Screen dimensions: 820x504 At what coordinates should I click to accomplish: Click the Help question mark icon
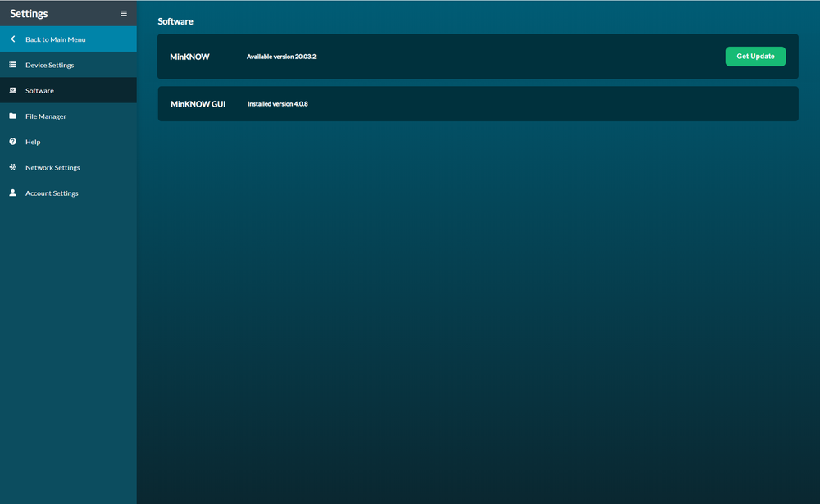click(13, 142)
